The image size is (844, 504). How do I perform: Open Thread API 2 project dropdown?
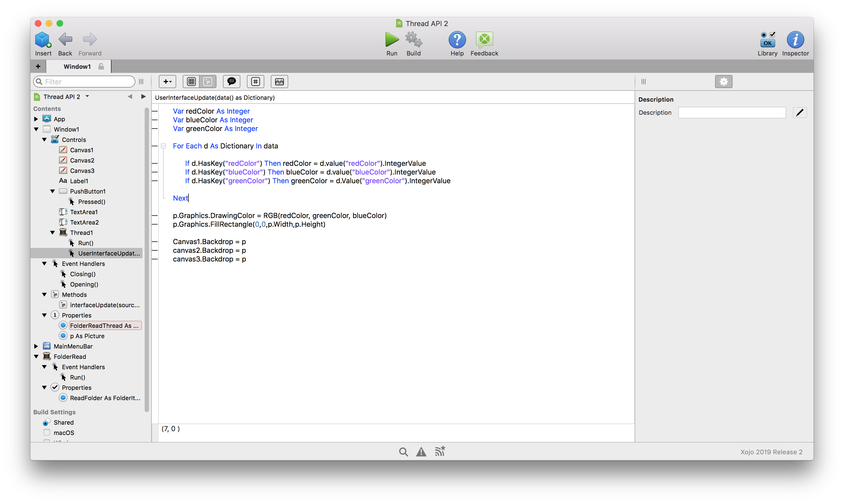(87, 97)
